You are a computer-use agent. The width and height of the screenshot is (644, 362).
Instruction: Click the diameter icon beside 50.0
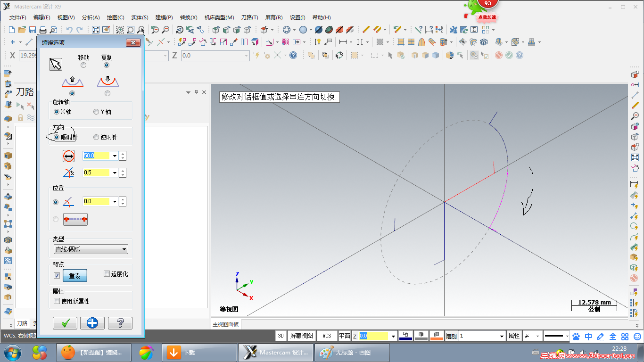click(69, 156)
